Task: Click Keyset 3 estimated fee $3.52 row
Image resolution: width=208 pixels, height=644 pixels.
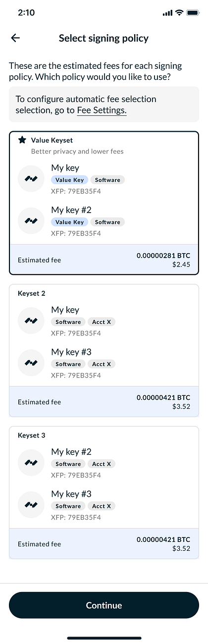Action: tap(104, 544)
